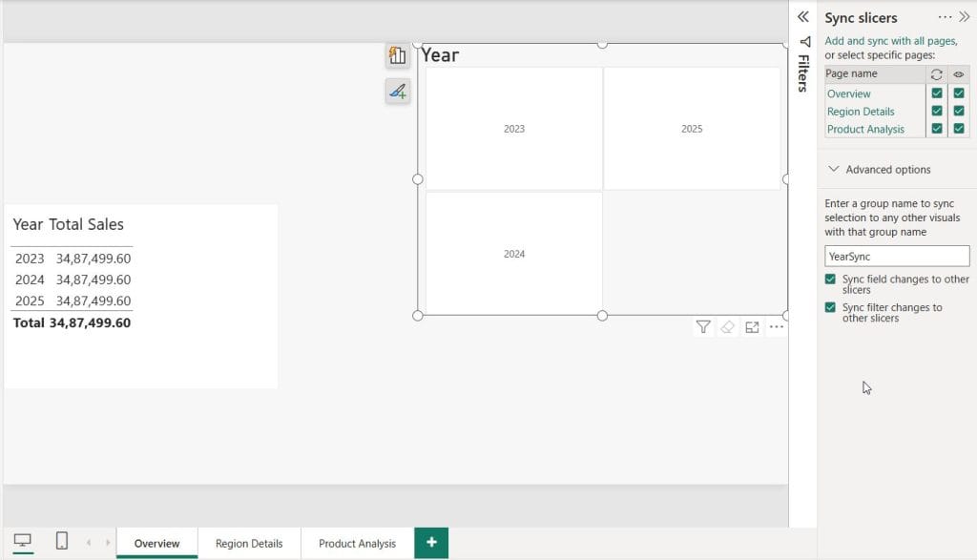Open the Overview page tab

coord(157,543)
